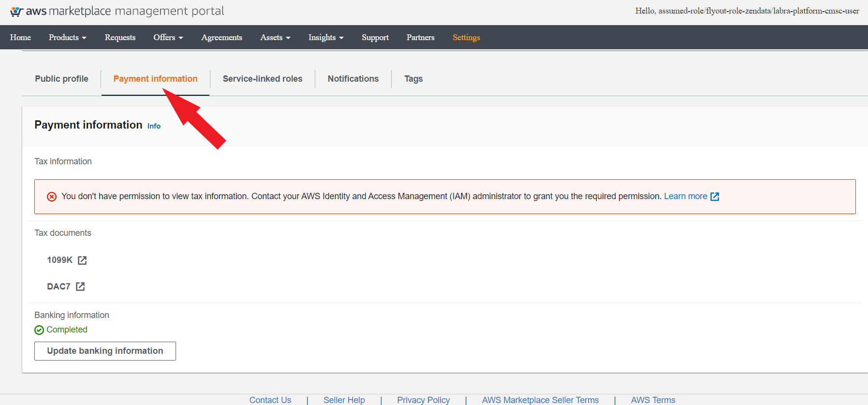This screenshot has width=868, height=405.
Task: Expand the Insights dropdown menu
Action: click(326, 37)
